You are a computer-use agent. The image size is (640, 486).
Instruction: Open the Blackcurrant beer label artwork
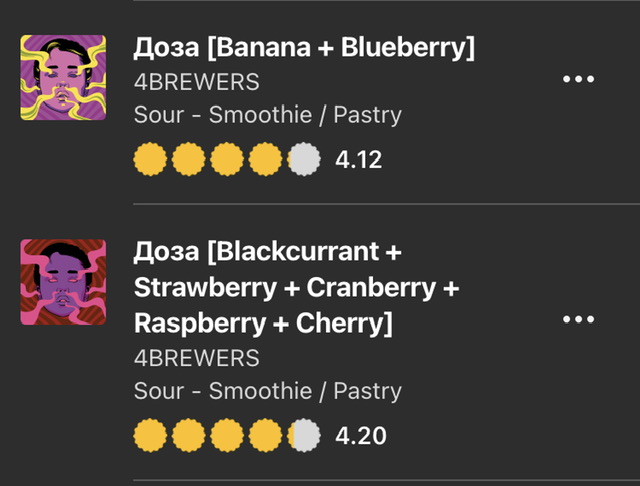tap(63, 282)
